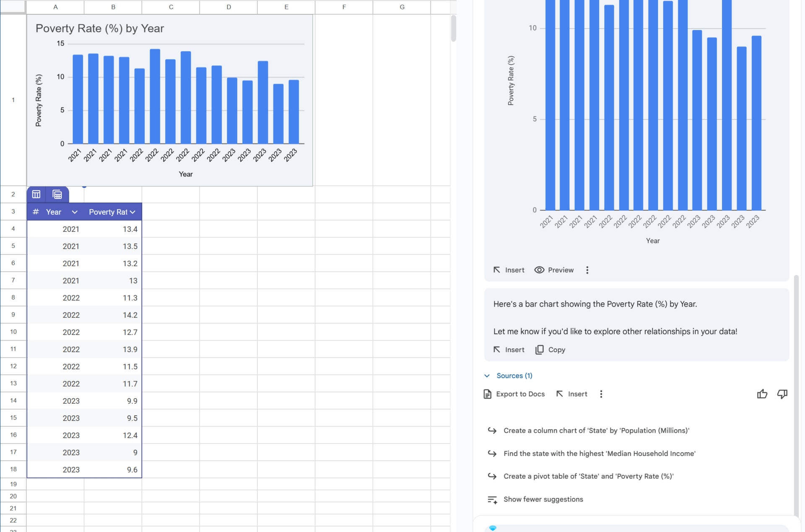Click spreadsheet vertical scrollbar thumb

pyautogui.click(x=453, y=29)
